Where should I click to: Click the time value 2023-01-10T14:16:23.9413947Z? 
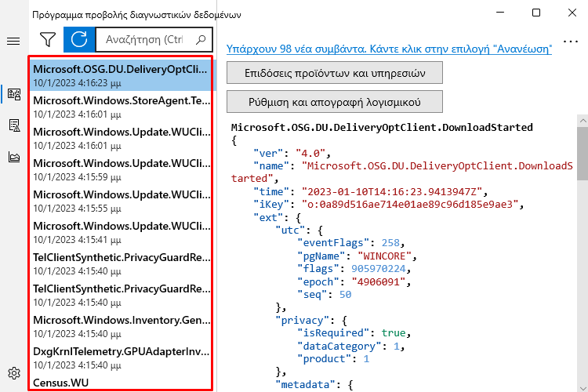[x=391, y=191]
